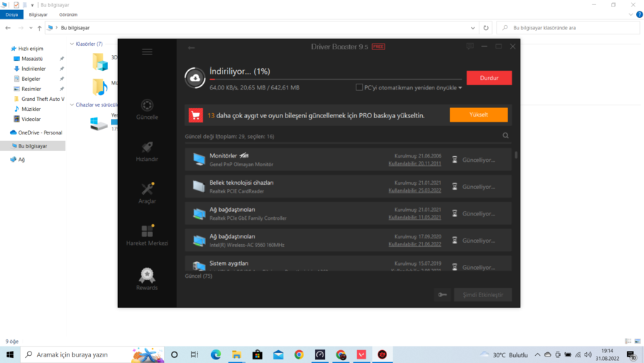Click the Explorer up-folder arrow
The height and width of the screenshot is (363, 644).
point(39,28)
